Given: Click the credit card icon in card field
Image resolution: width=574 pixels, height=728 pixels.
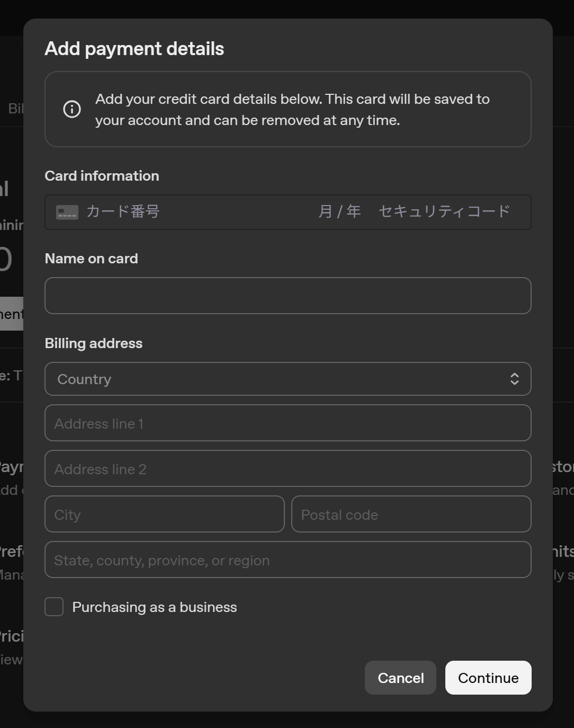Looking at the screenshot, I should (x=67, y=212).
